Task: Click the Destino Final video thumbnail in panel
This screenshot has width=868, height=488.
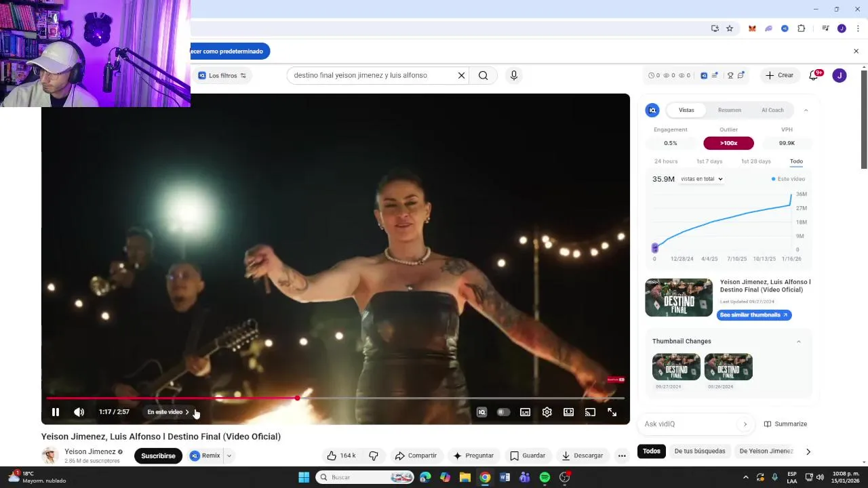Action: pos(679,298)
